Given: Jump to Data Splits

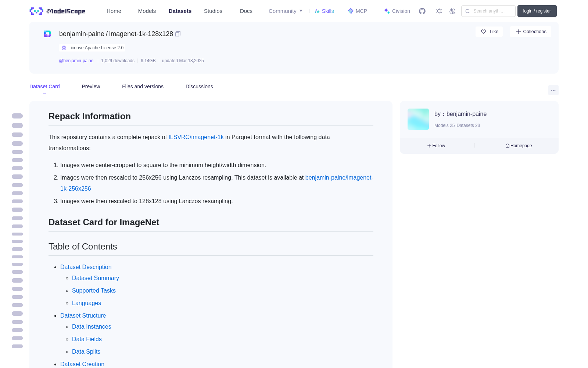Looking at the screenshot, I should [x=86, y=352].
